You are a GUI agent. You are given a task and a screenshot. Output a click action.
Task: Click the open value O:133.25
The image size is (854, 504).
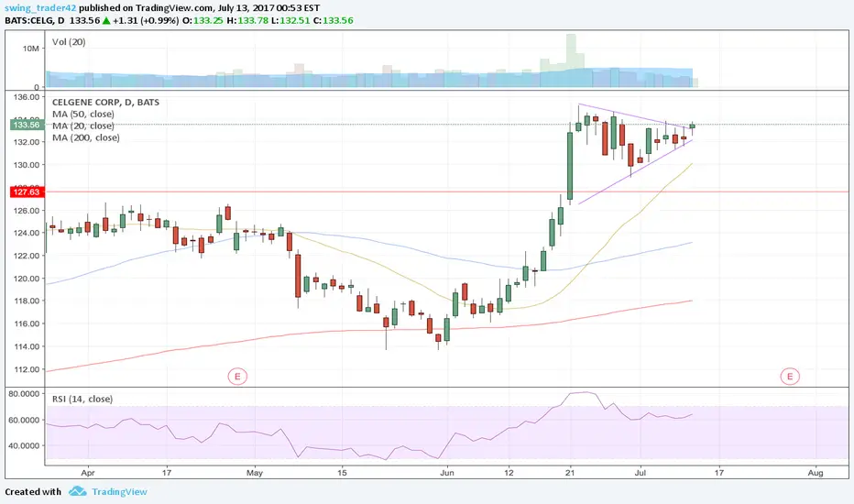pyautogui.click(x=203, y=21)
